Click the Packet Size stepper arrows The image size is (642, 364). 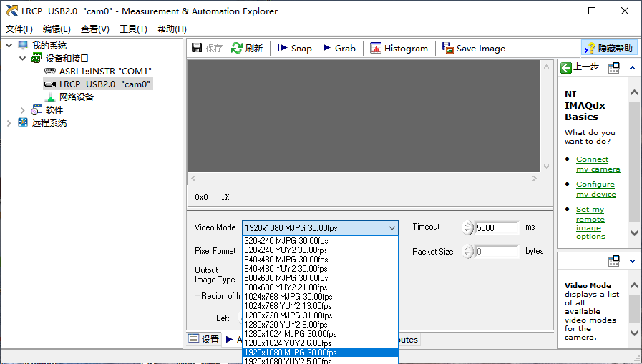[x=467, y=251]
